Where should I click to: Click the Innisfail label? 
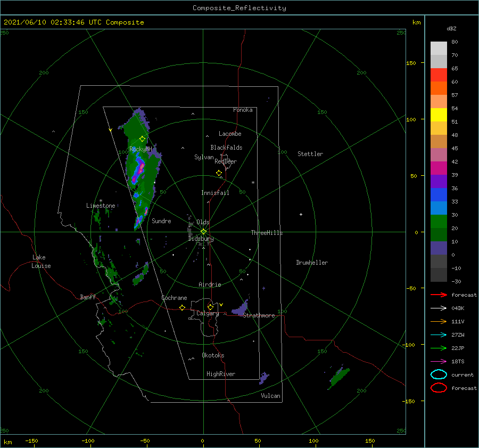[215, 193]
